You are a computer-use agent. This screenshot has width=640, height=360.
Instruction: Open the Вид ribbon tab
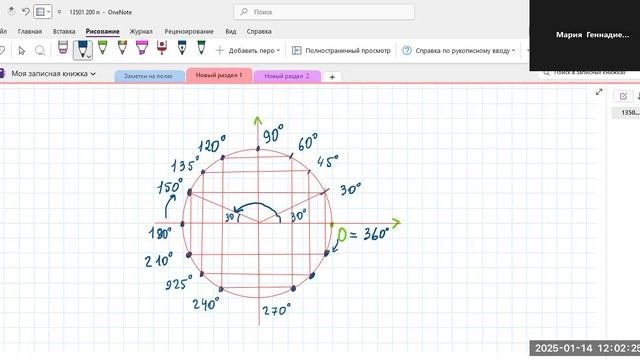[x=231, y=31]
